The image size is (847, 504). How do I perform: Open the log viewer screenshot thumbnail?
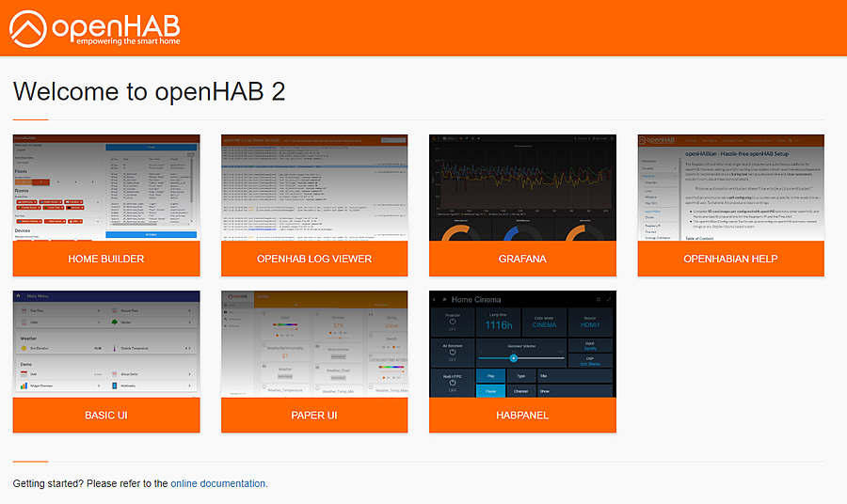pos(314,187)
